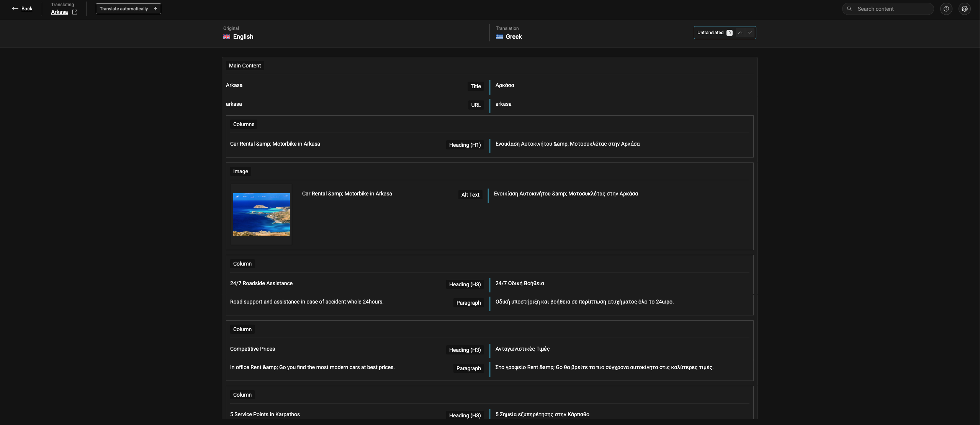Edit the Greek URL translation arkasa

(x=503, y=104)
